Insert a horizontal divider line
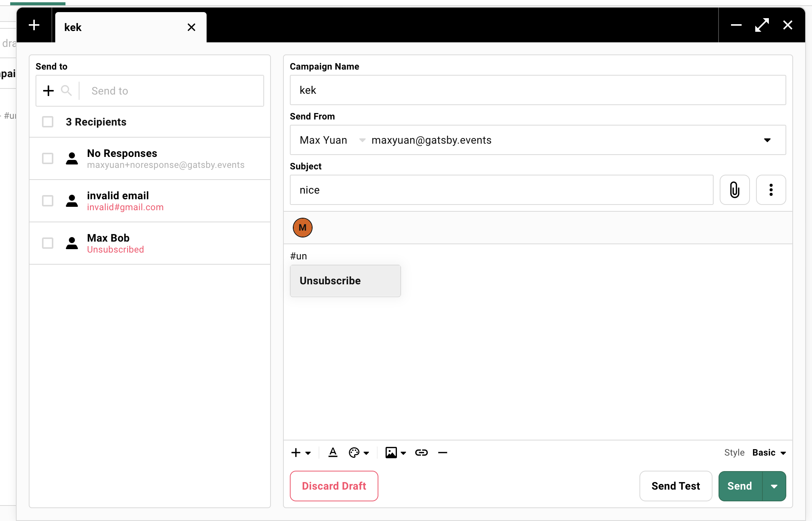The height and width of the screenshot is (521, 812). [443, 453]
